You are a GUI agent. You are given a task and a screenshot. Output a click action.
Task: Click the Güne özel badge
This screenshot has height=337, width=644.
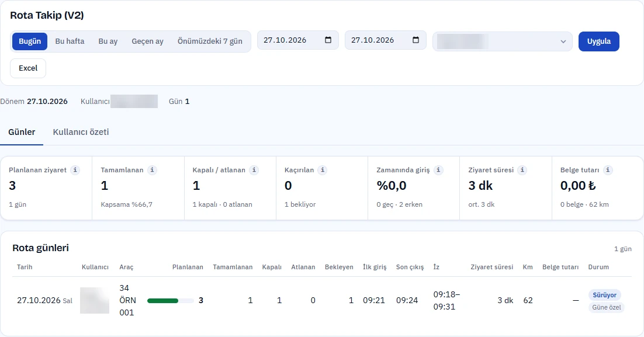tap(606, 307)
